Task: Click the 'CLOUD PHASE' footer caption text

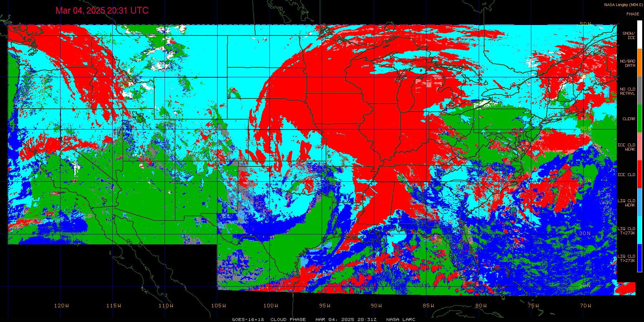Action: (288, 319)
